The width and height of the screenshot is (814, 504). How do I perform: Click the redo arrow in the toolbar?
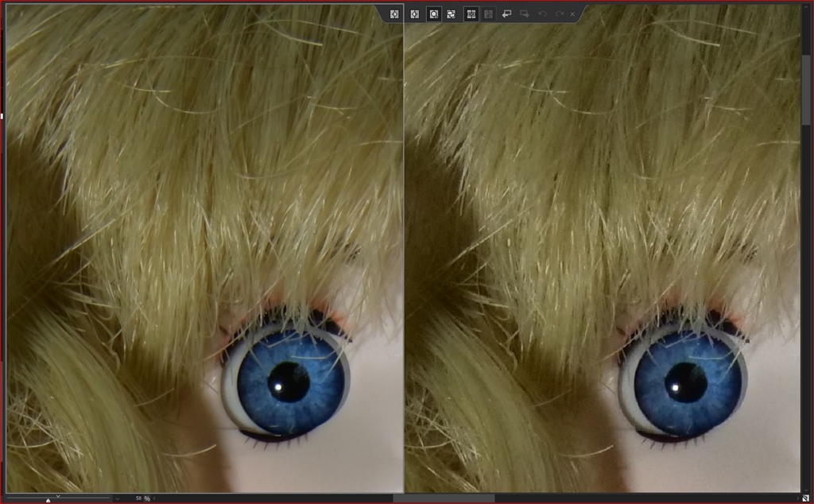(x=559, y=14)
